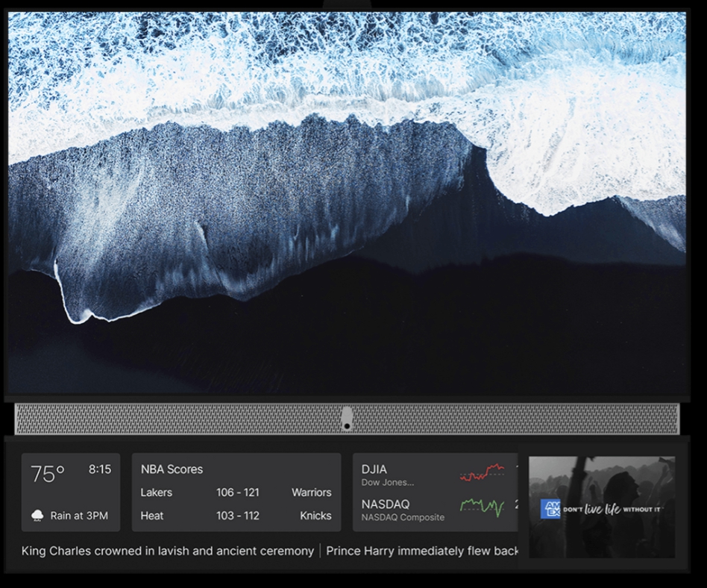Click the 106 - 121 score
Image resolution: width=707 pixels, height=588 pixels.
[238, 492]
